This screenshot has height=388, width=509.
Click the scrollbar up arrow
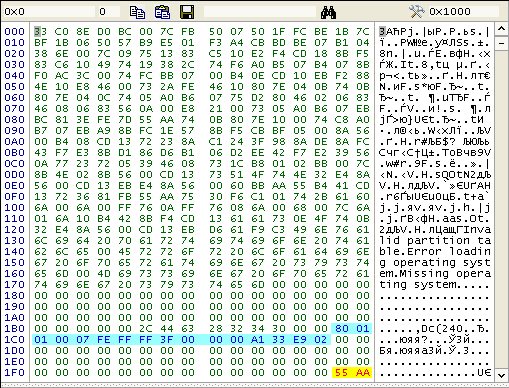pos(501,29)
